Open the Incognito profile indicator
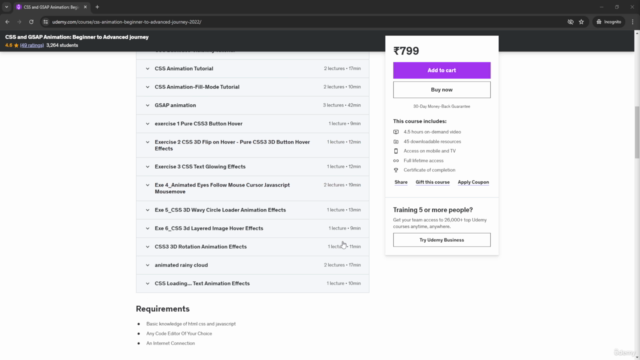 (x=609, y=22)
